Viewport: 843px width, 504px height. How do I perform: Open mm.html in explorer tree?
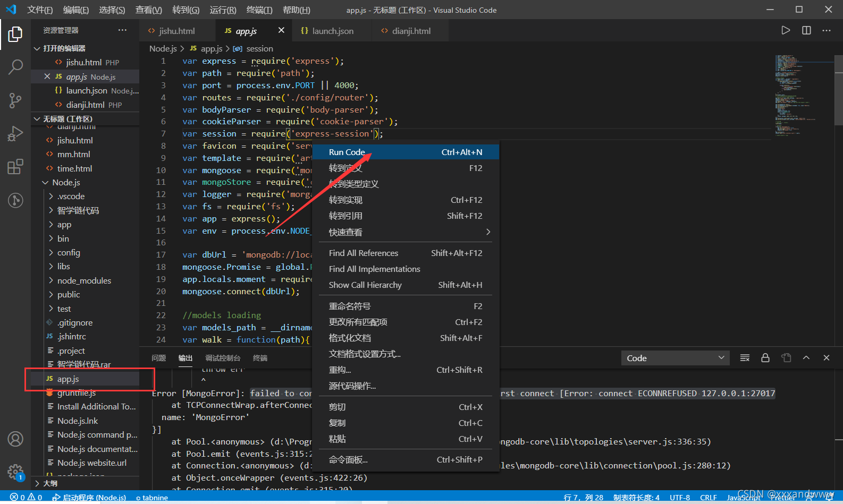(85, 154)
